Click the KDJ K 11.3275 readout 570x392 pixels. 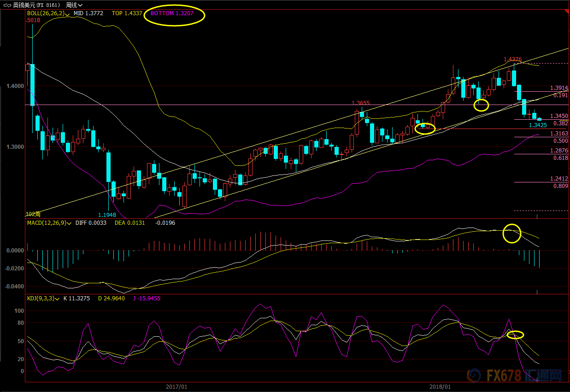point(77,298)
